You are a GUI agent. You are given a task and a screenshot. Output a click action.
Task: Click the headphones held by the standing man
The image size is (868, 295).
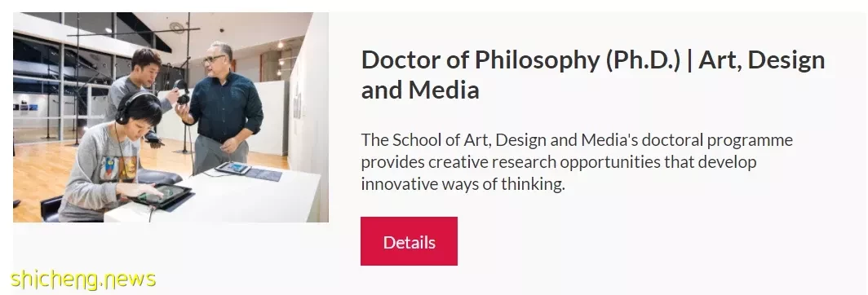pos(181,92)
